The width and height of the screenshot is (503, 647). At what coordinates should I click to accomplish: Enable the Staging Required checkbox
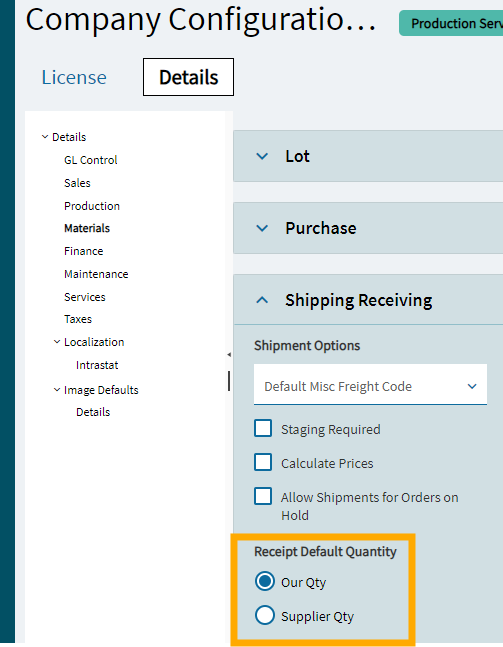click(x=263, y=428)
